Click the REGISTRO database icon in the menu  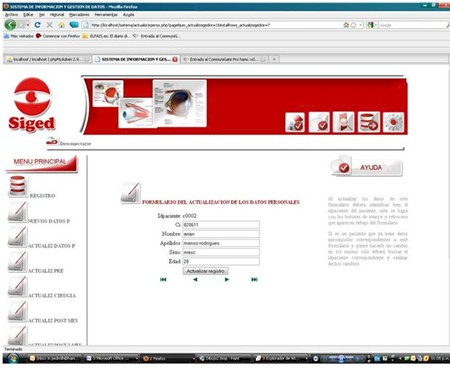click(18, 186)
